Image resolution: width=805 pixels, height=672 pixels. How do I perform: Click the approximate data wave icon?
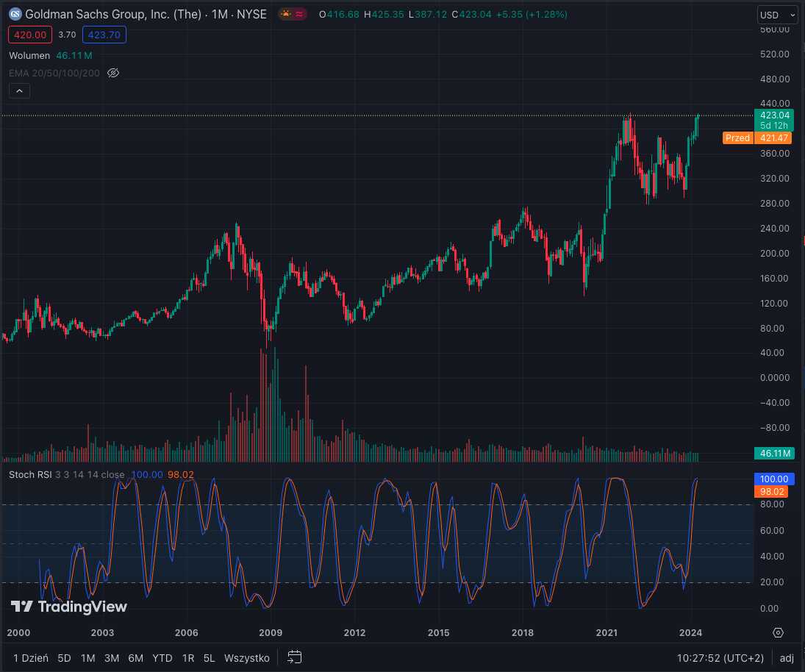pos(298,15)
